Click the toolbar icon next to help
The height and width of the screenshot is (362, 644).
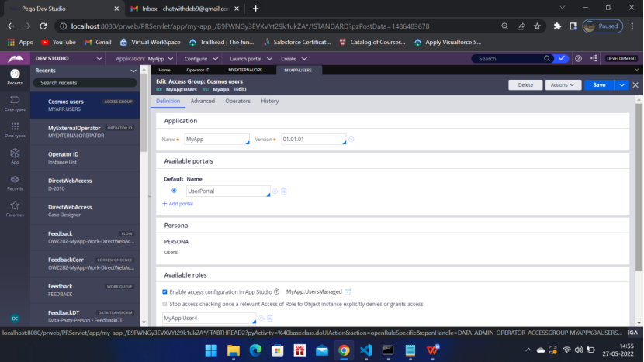coord(594,59)
